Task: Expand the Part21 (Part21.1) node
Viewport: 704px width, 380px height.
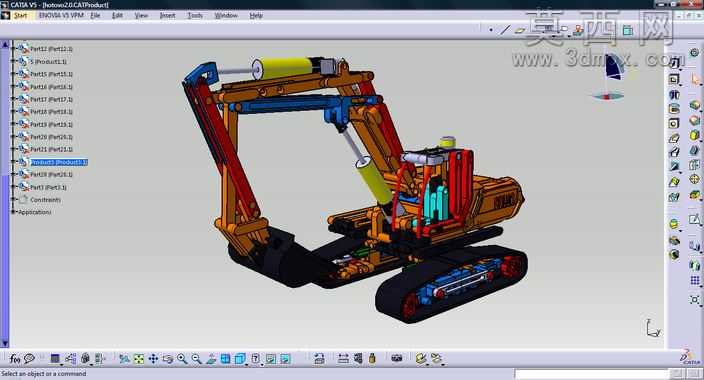Action: tap(13, 149)
